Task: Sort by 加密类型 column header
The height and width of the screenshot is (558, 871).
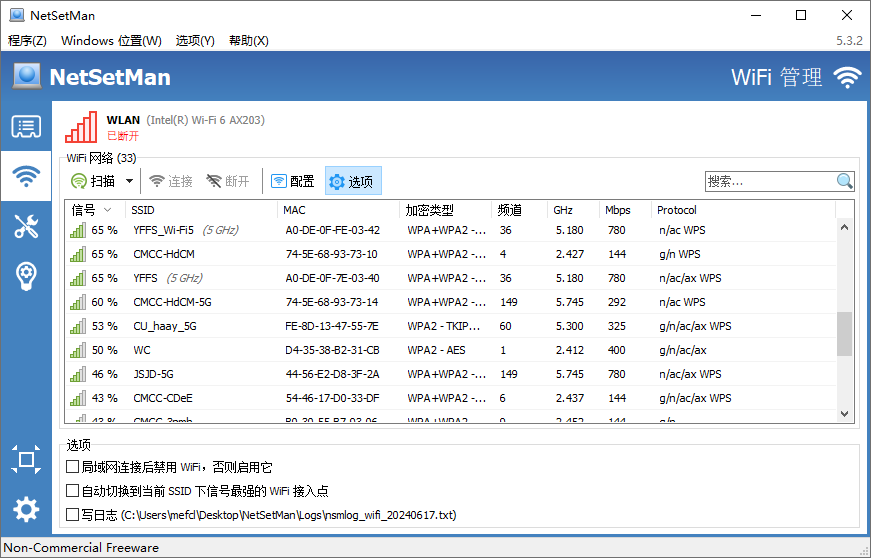Action: coord(445,210)
